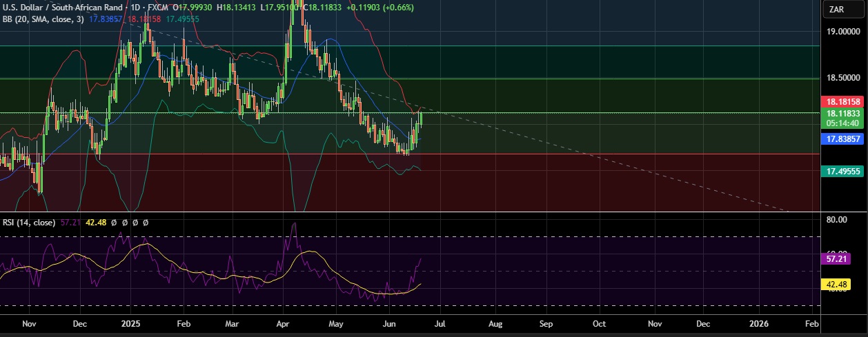Click the green BB lower value 17.49555 in legend

click(182, 19)
